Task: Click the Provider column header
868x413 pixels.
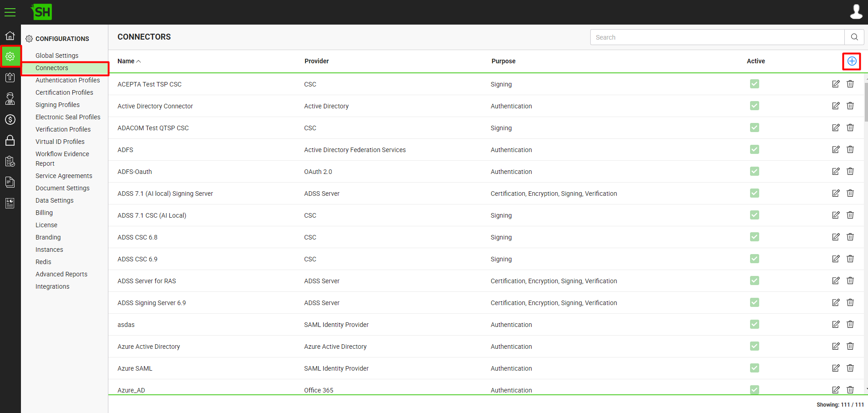Action: tap(317, 61)
